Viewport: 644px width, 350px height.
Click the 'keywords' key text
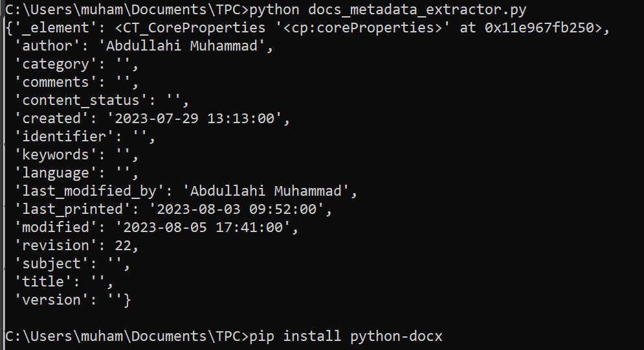click(x=55, y=155)
